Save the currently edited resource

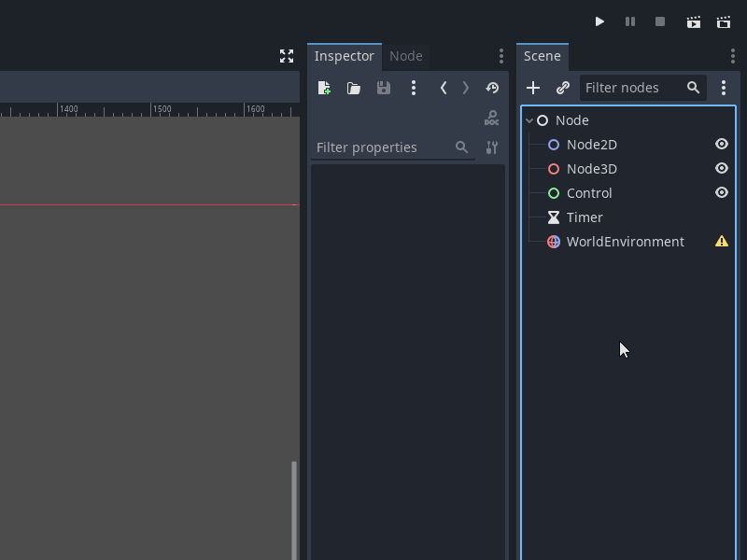(x=384, y=88)
